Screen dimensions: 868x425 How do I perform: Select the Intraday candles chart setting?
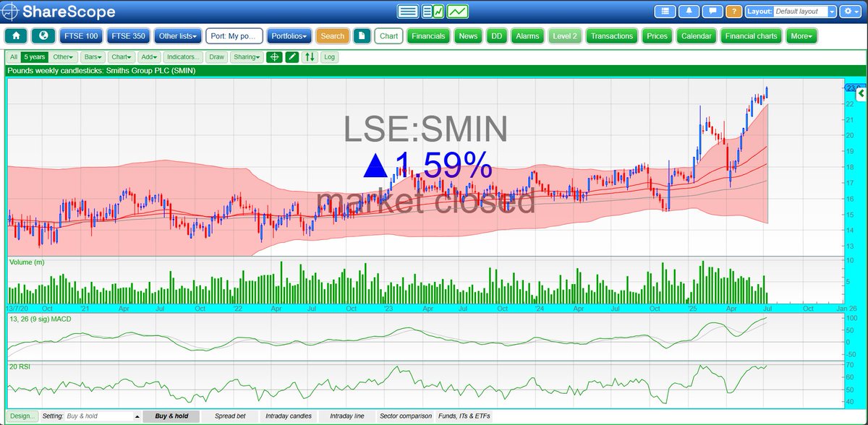point(289,416)
